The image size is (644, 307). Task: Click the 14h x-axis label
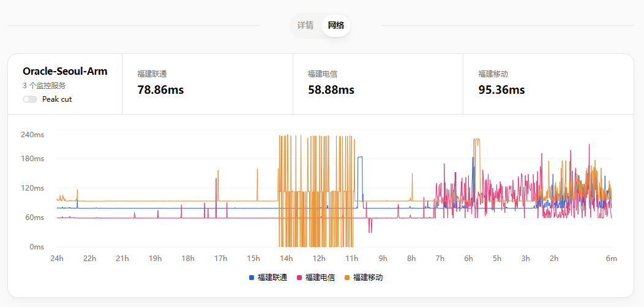tap(286, 259)
